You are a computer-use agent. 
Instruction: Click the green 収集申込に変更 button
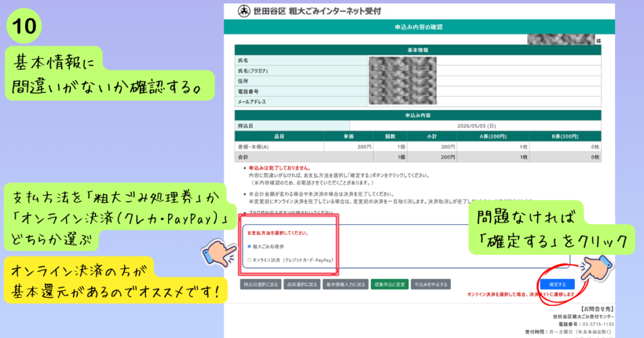[x=390, y=284]
